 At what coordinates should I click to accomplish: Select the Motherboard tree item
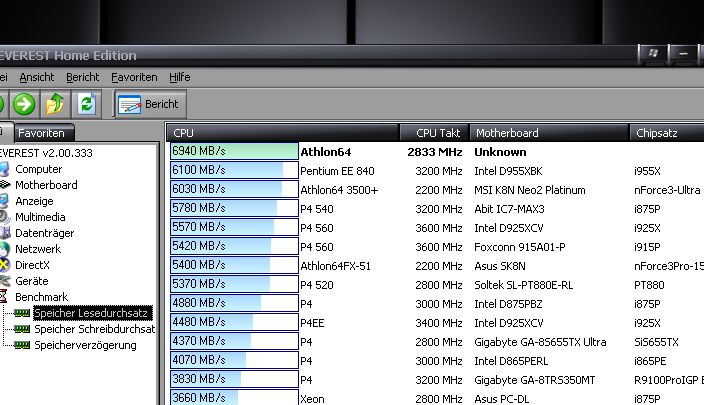[x=46, y=185]
